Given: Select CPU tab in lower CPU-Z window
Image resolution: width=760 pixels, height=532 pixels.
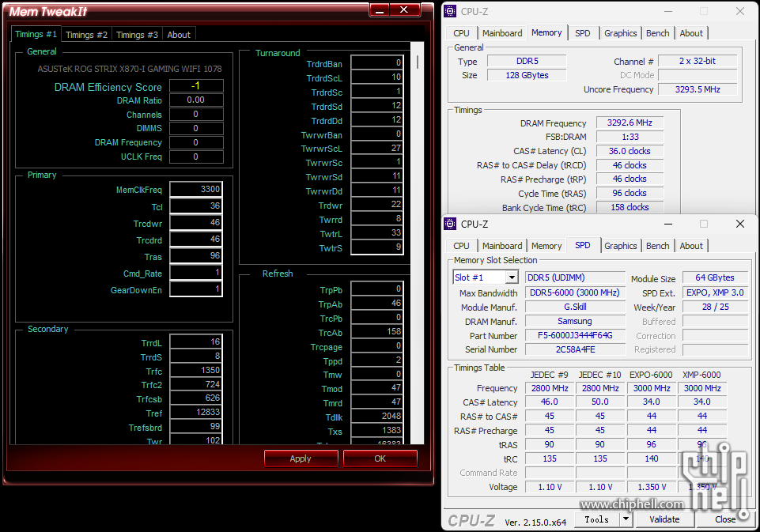Looking at the screenshot, I should (461, 246).
